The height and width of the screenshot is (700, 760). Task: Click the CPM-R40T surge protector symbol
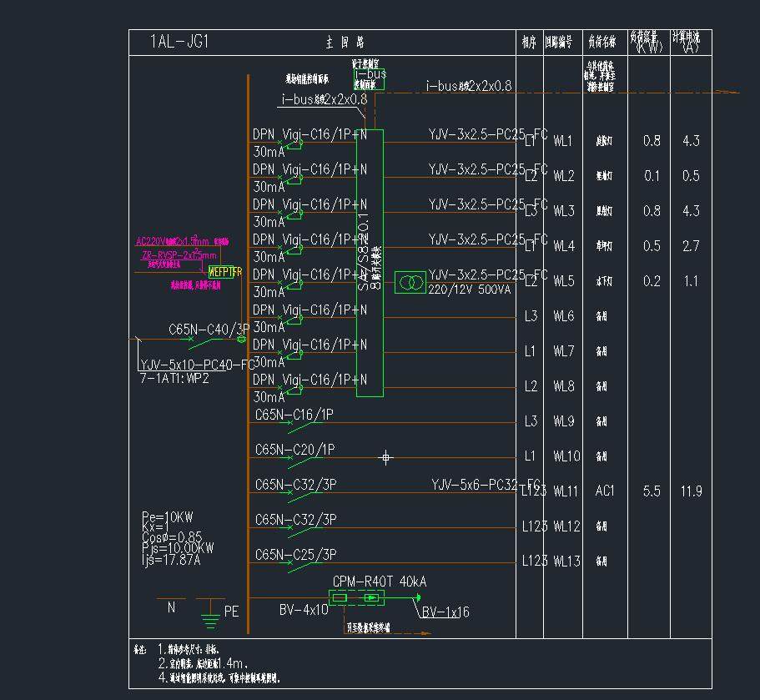355,597
